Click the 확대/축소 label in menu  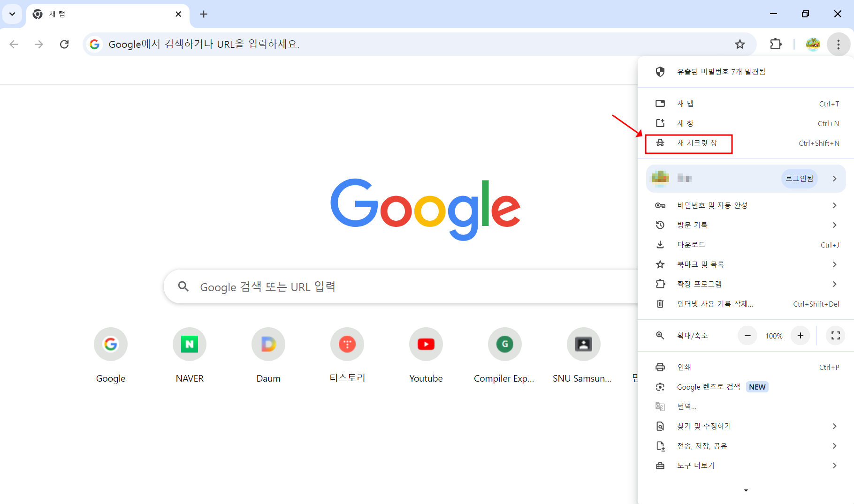(x=693, y=336)
